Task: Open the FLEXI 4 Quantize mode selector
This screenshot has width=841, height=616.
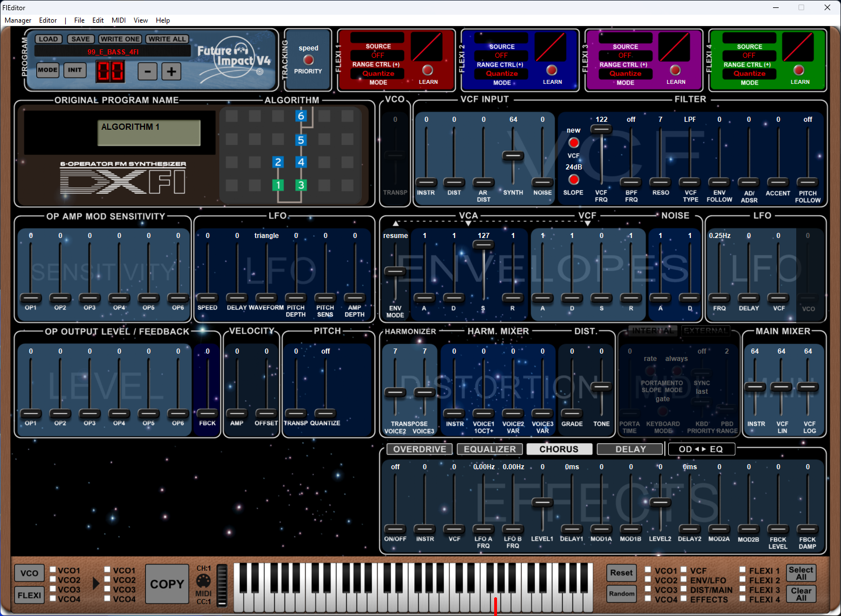Action: coord(749,74)
